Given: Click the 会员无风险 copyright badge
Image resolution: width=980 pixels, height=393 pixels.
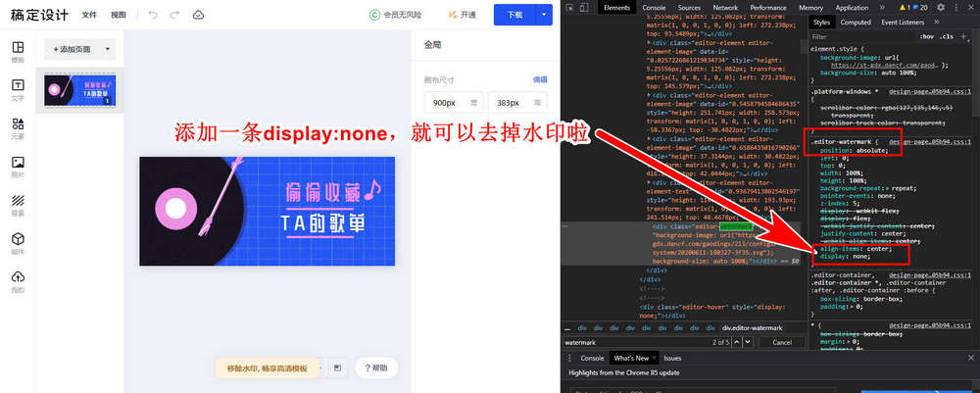Looking at the screenshot, I should coord(395,15).
